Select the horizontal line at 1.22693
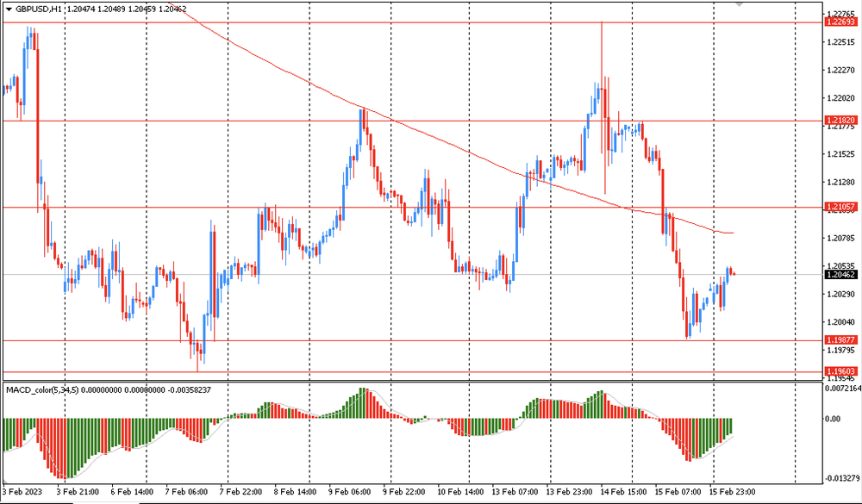The height and width of the screenshot is (504, 862). [x=412, y=22]
